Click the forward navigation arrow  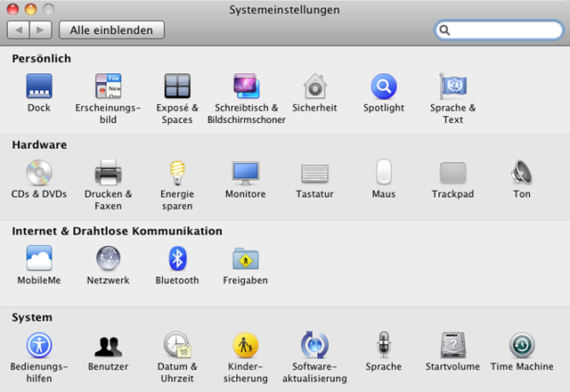[x=41, y=30]
